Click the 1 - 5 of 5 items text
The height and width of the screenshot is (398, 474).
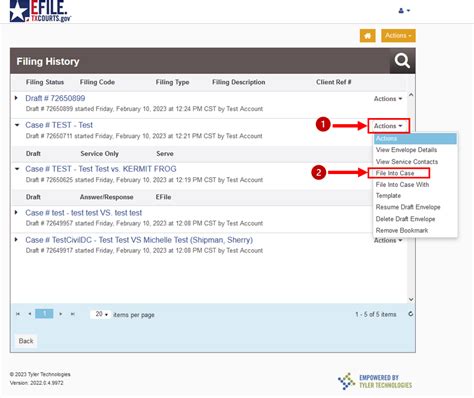pos(376,314)
